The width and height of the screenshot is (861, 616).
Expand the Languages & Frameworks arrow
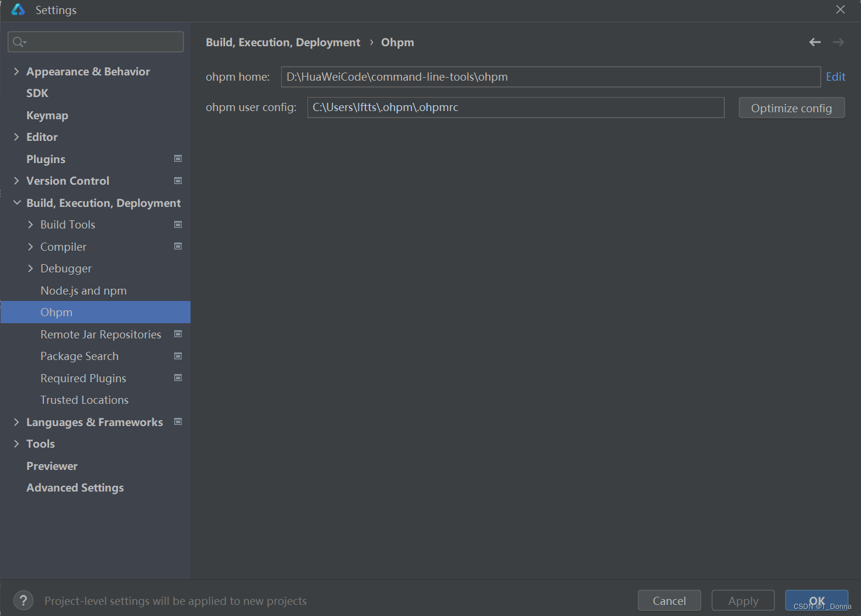point(16,422)
